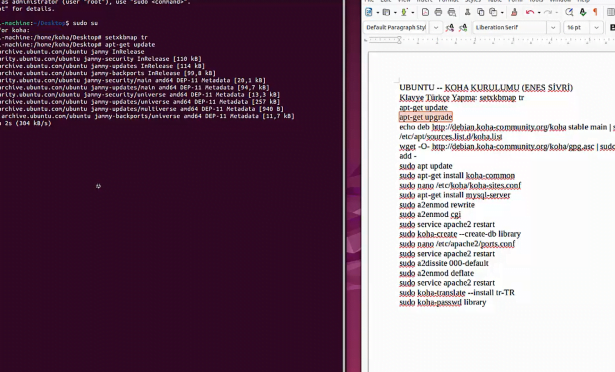The image size is (615, 372).
Task: Click 'setxkbmap tr' command in terminal
Action: click(126, 38)
